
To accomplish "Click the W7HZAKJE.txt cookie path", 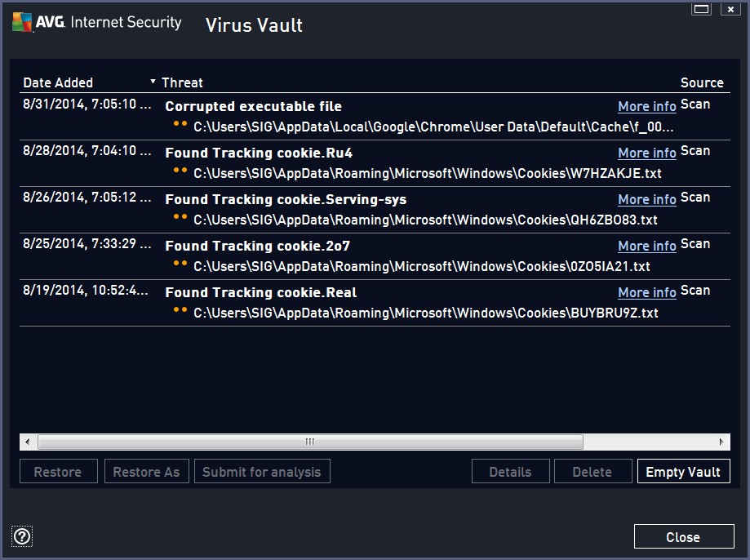I will 427,173.
